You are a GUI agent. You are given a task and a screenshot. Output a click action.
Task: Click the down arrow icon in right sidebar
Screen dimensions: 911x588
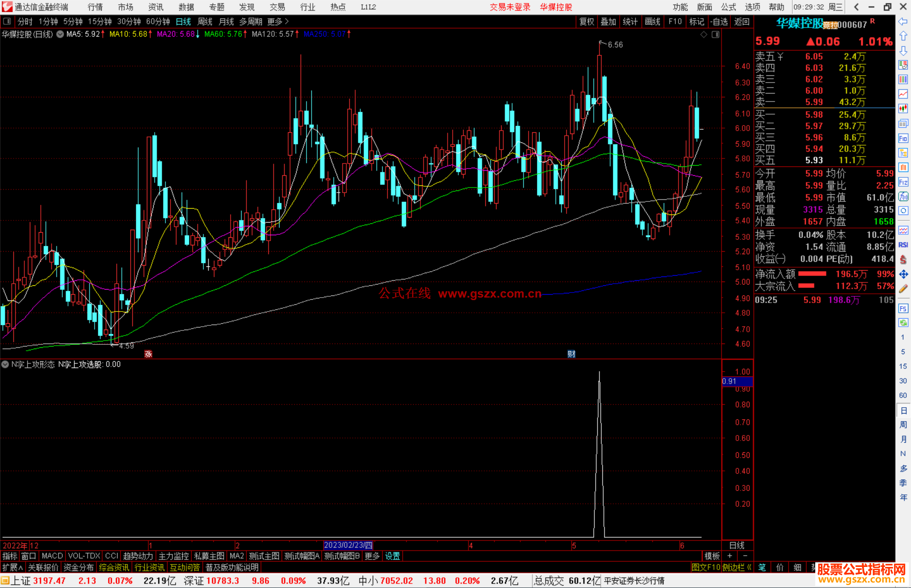pyautogui.click(x=903, y=51)
